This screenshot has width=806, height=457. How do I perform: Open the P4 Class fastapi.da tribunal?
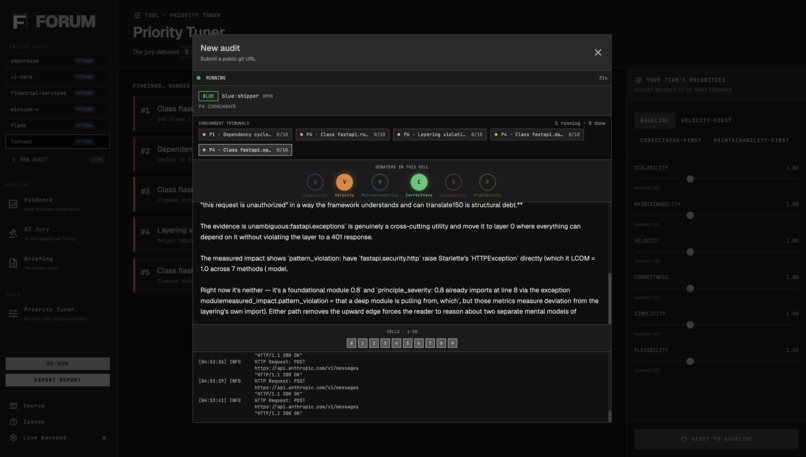point(537,135)
